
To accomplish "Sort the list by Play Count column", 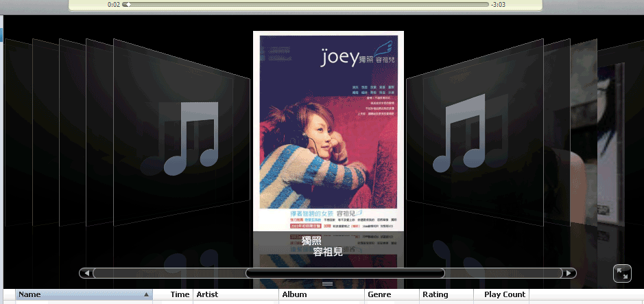I will 501,294.
